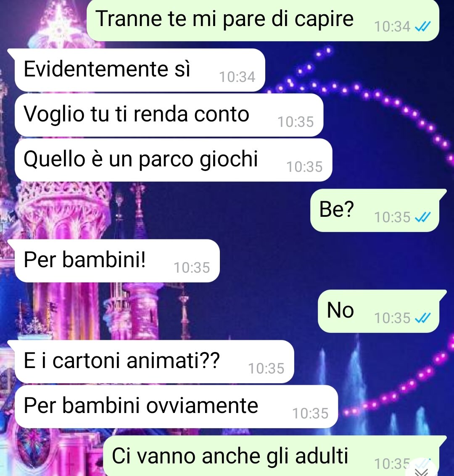Tap blue double ticks on 'No' message

click(423, 318)
